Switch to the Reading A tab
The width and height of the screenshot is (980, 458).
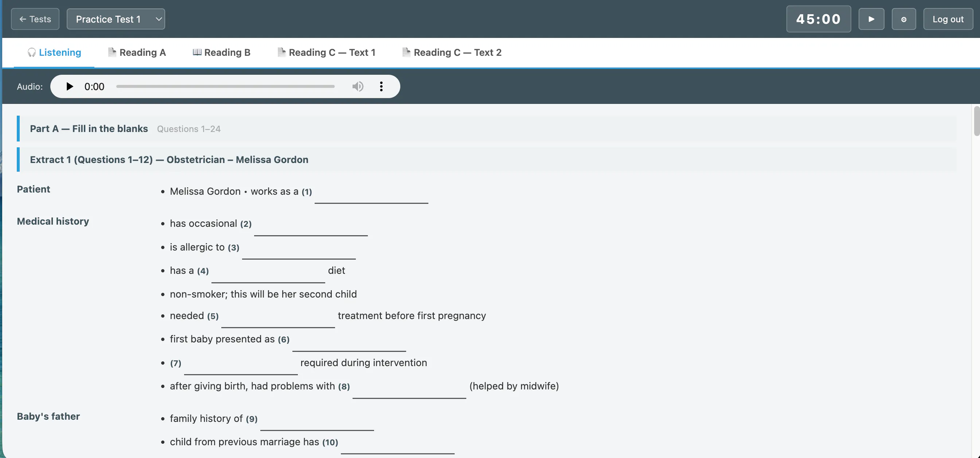pos(137,53)
